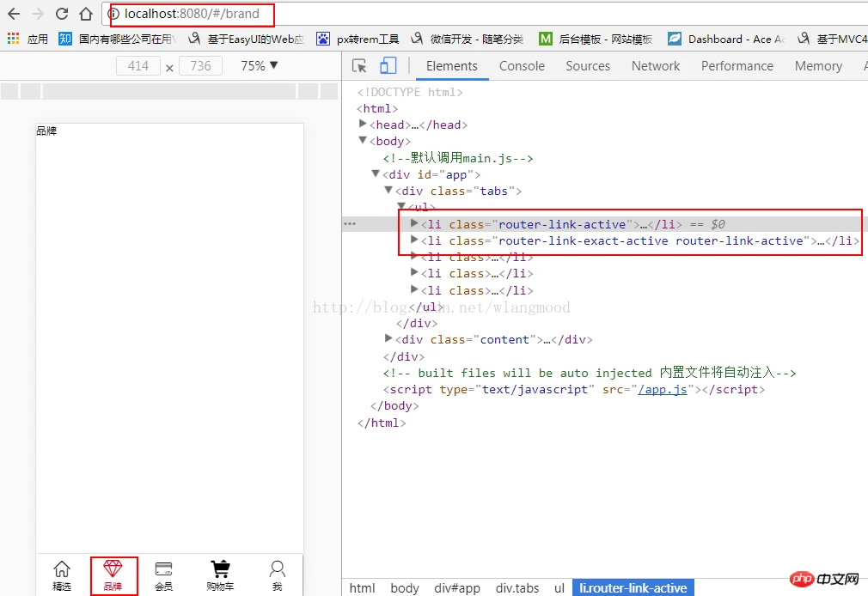The image size is (868, 596).
Task: Select the built files auto injected comment
Action: 589,373
